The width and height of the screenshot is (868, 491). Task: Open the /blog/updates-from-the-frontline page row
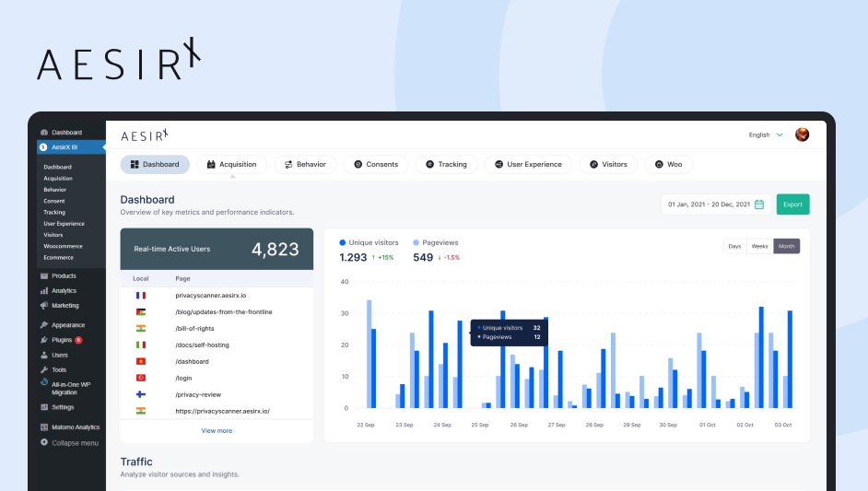[x=217, y=312]
